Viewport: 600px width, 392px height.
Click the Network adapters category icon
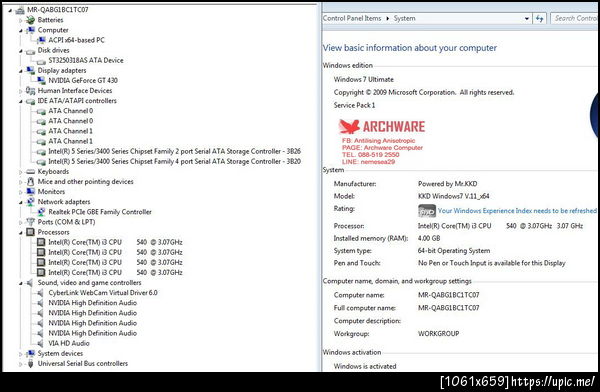[31, 202]
